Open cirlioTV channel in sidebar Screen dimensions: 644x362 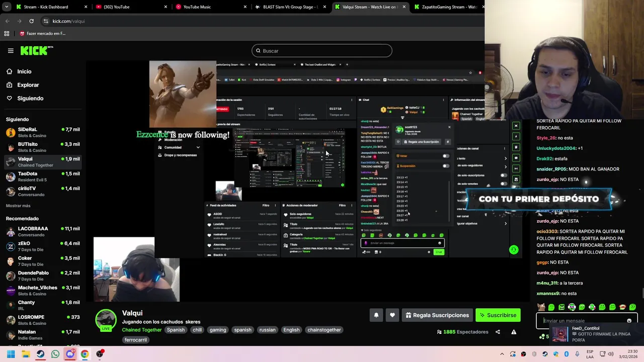[43, 191]
